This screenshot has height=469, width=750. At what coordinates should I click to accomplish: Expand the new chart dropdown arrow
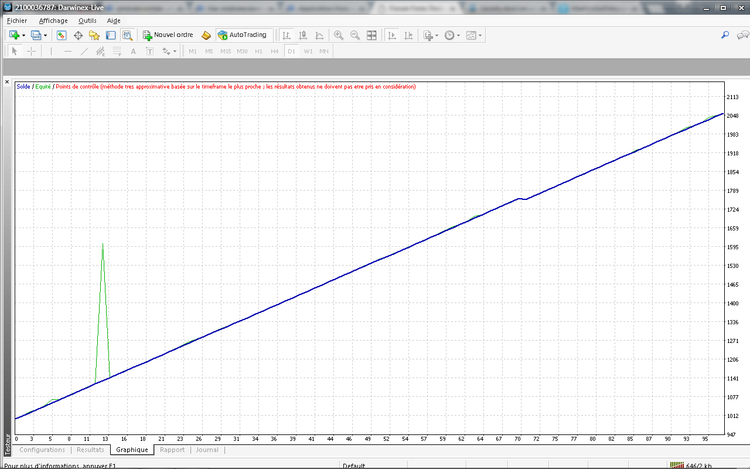[23, 35]
